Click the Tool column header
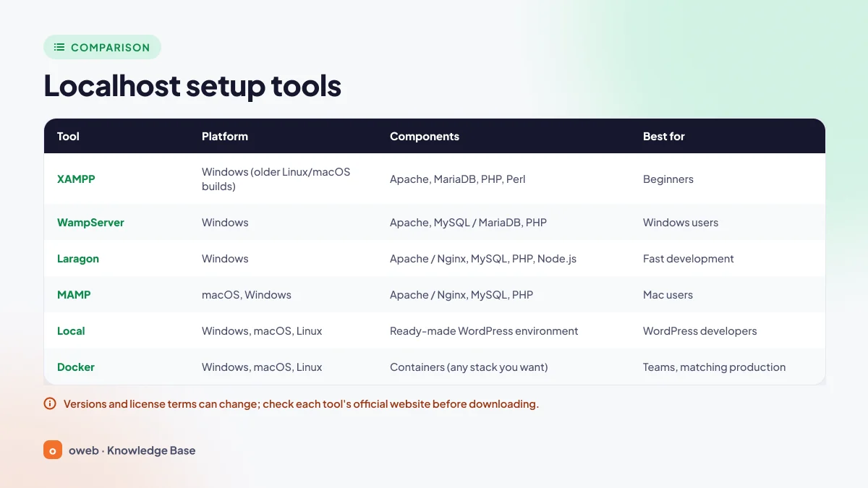The image size is (868, 488). [x=68, y=136]
